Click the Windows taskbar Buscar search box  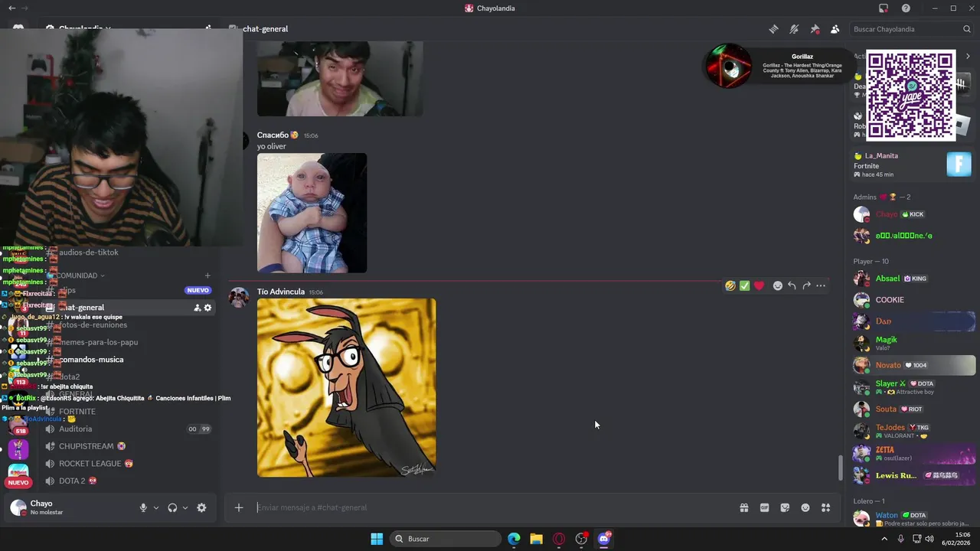coord(446,539)
